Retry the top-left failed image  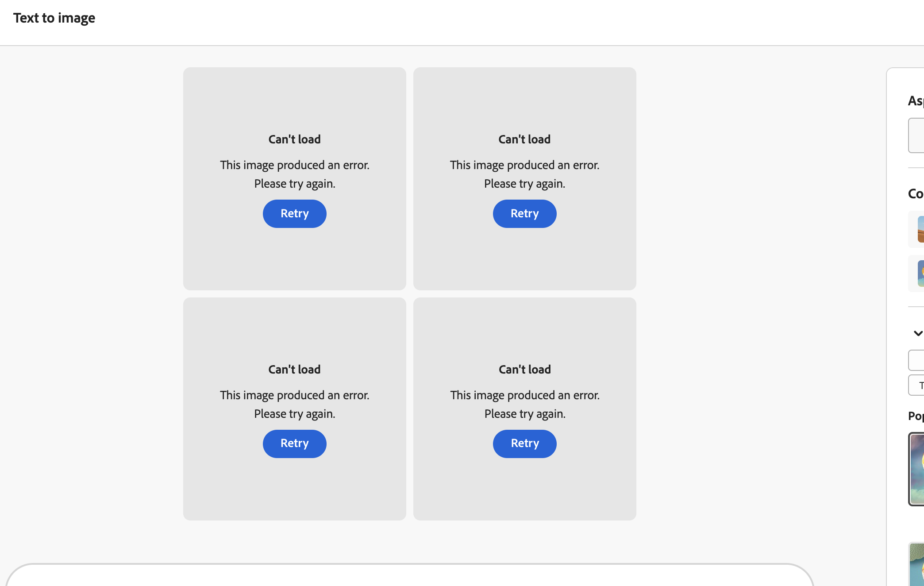(x=294, y=214)
